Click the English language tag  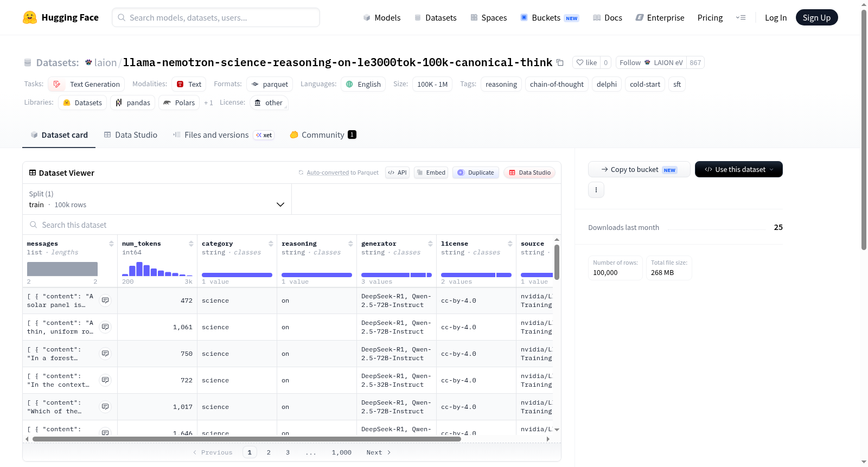pyautogui.click(x=363, y=84)
